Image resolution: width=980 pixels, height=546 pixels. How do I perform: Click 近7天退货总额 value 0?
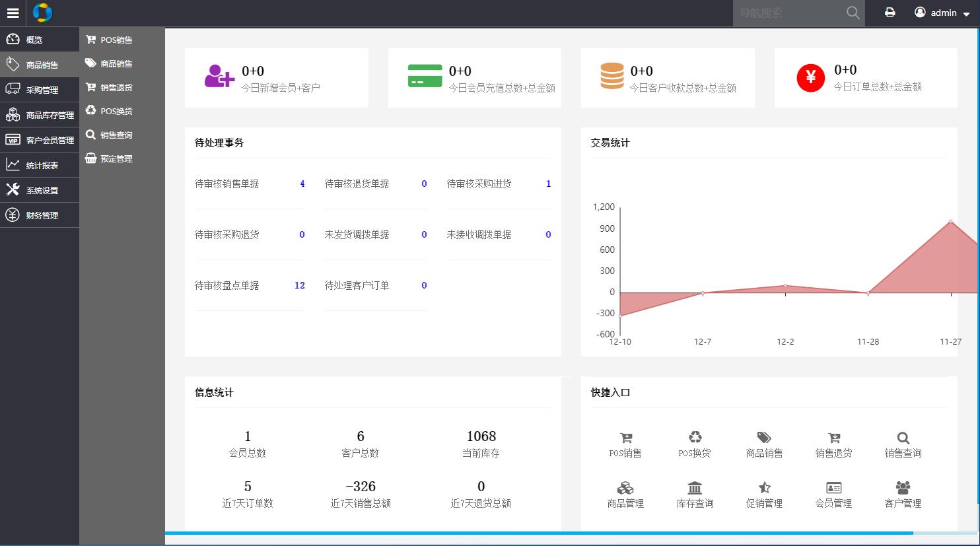coord(481,487)
